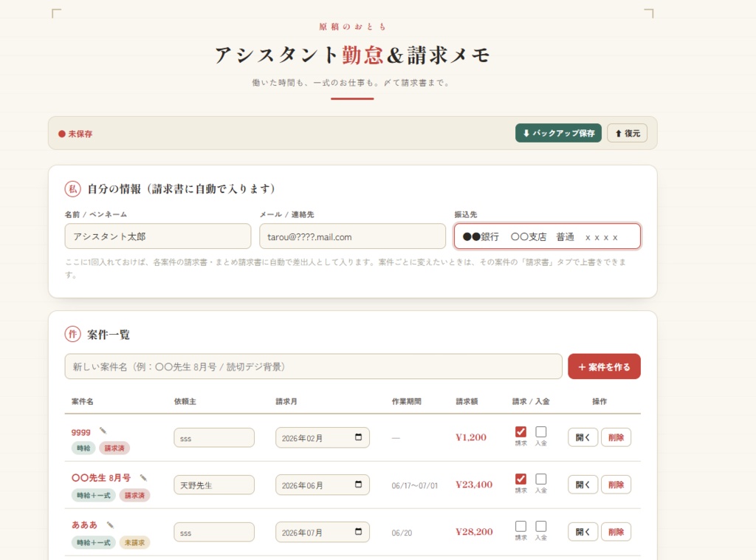Click the 未保存 status text

80,134
